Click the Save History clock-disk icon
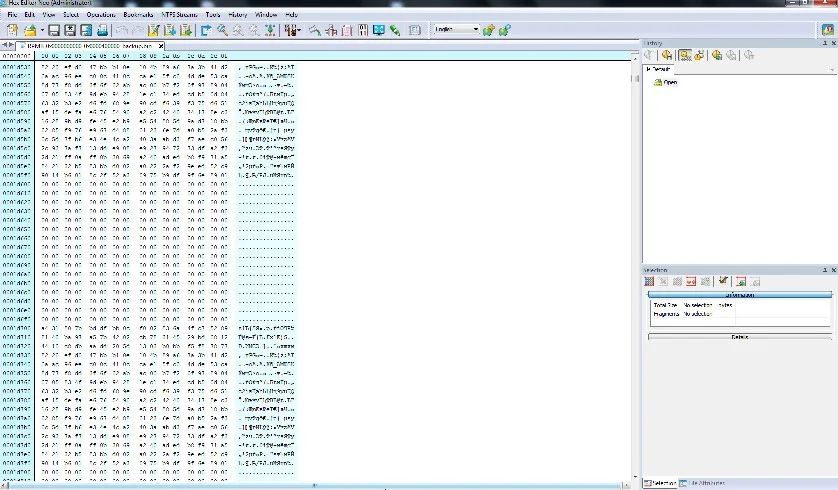838x490 pixels. (666, 55)
